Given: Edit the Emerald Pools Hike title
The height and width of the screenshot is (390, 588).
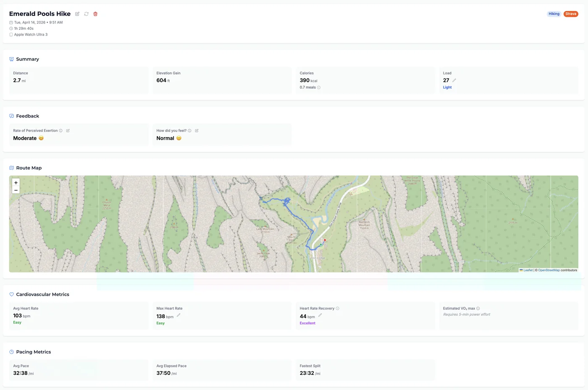Looking at the screenshot, I should click(x=77, y=14).
